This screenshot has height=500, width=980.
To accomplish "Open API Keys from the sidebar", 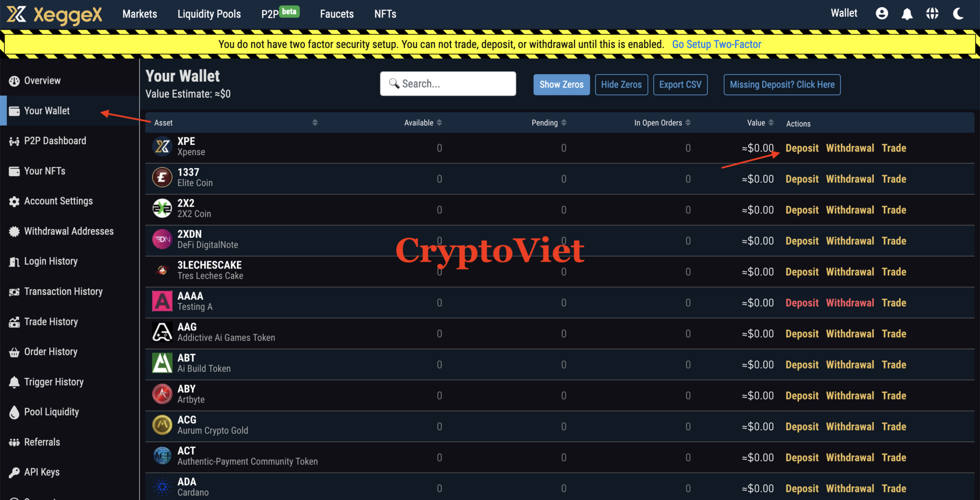I will point(41,472).
